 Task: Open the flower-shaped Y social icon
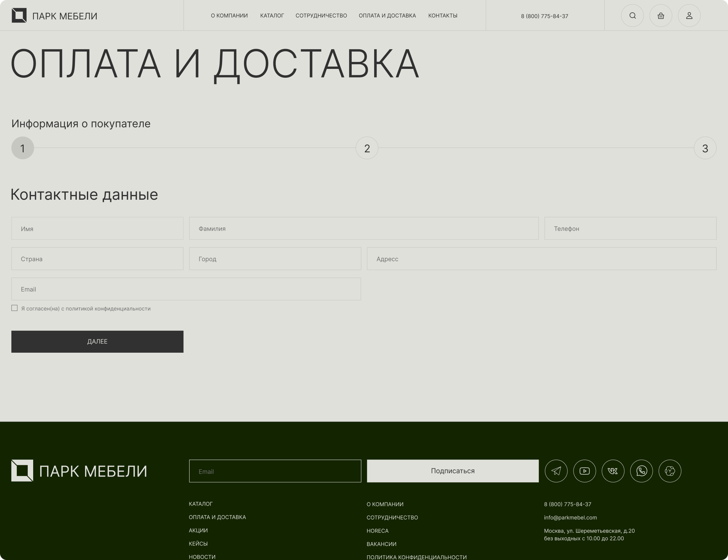click(x=670, y=471)
